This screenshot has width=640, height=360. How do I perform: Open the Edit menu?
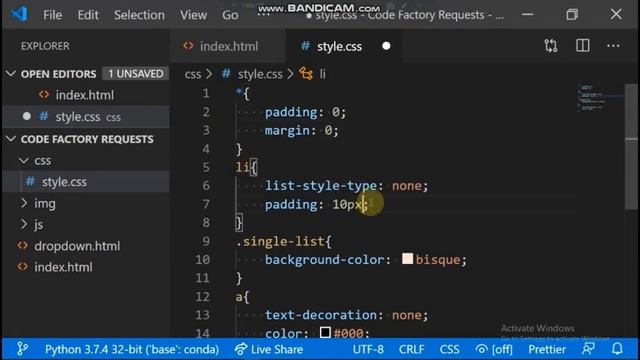88,15
